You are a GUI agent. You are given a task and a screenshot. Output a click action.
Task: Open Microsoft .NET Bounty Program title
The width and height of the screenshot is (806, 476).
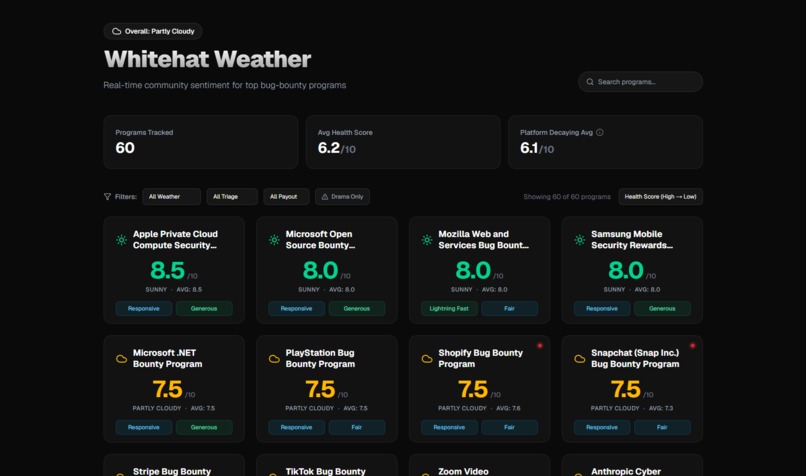tap(168, 358)
